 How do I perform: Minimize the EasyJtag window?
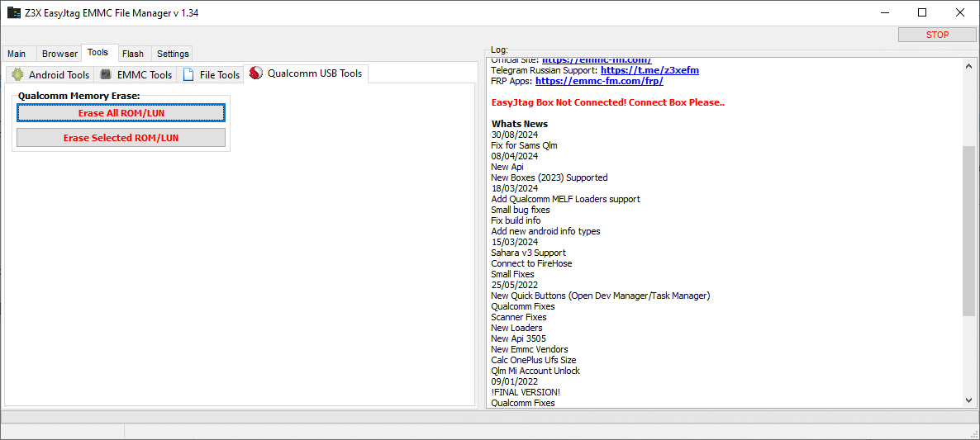[x=884, y=12]
